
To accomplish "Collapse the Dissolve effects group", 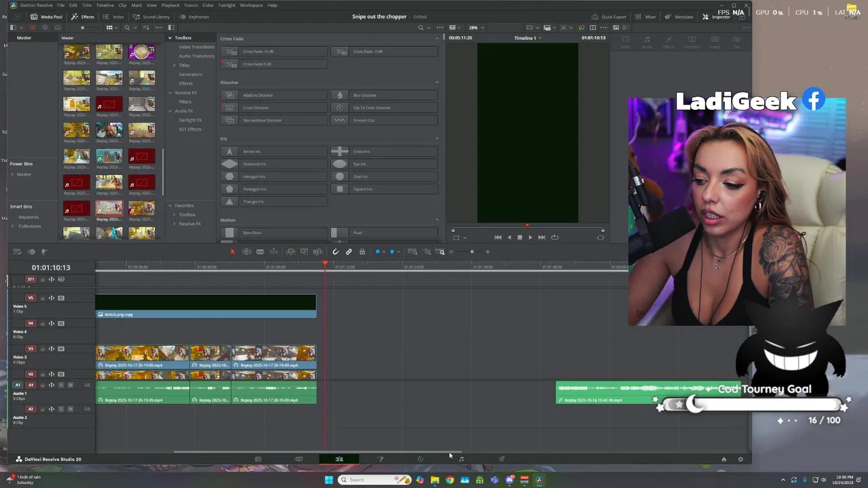I will click(437, 83).
